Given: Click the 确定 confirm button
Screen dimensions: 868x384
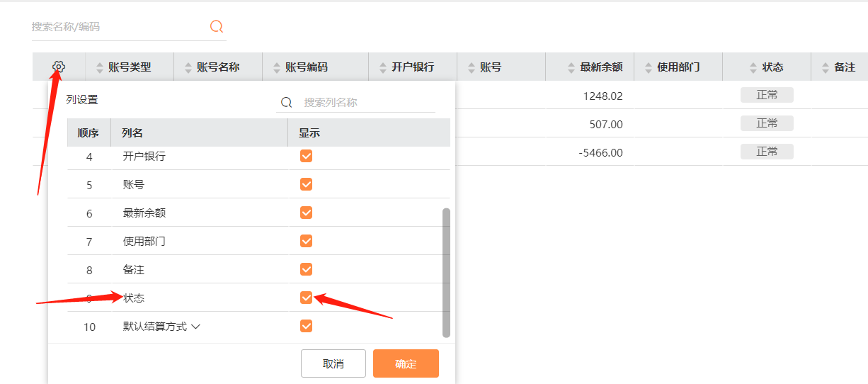Looking at the screenshot, I should [406, 363].
